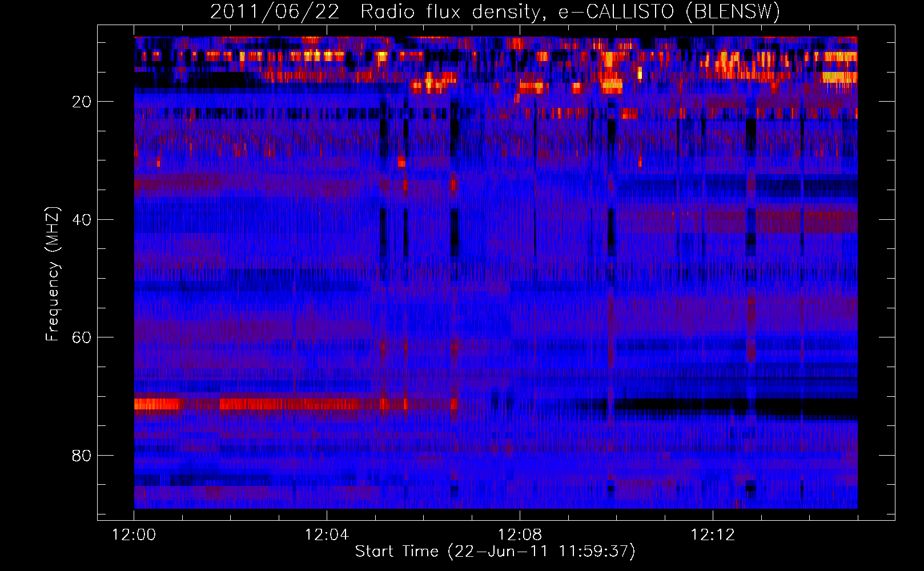Click the 12:00 time tick label
The image size is (924, 571).
tap(134, 535)
